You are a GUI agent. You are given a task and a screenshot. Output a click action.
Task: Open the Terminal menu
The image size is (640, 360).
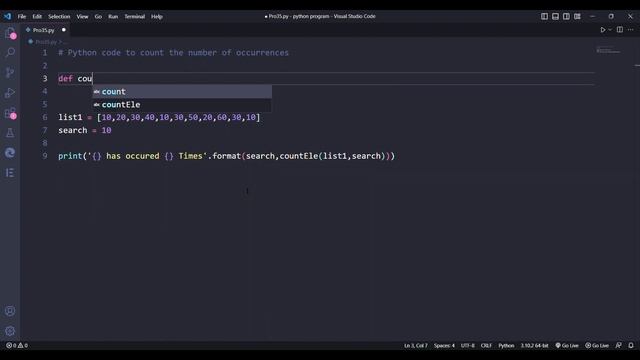point(135,16)
